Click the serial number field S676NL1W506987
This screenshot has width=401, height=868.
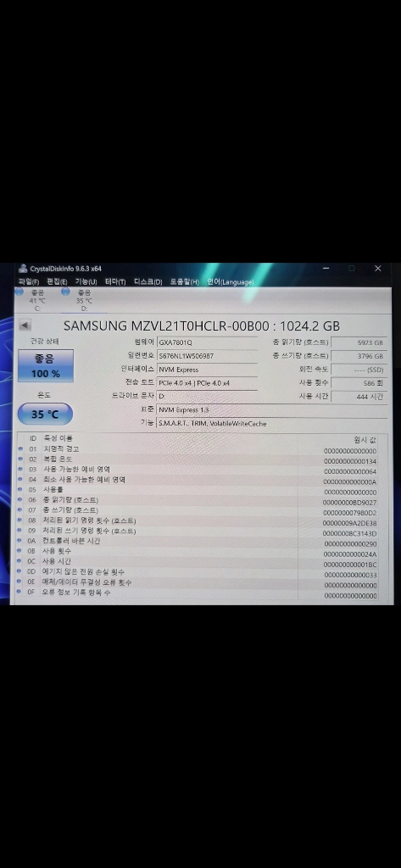coord(207,356)
